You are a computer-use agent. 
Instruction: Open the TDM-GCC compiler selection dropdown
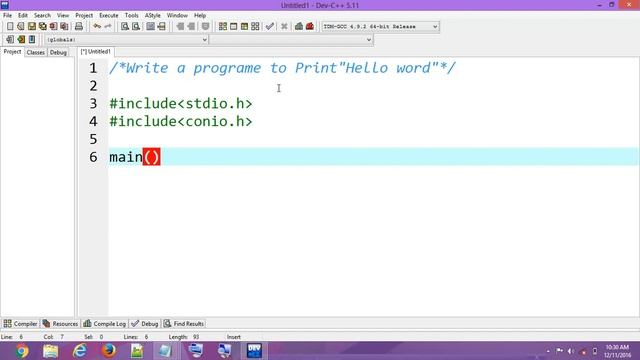pyautogui.click(x=380, y=27)
